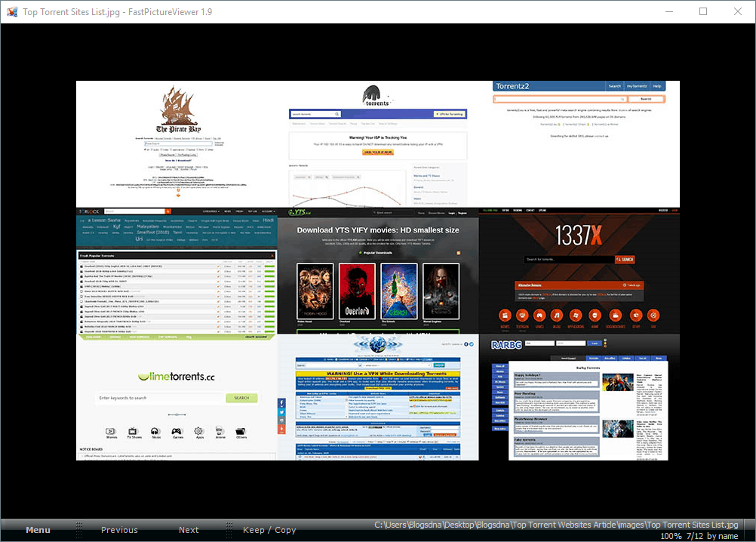Click the Torrentz2 title in the picture
This screenshot has width=756, height=542.
click(512, 86)
